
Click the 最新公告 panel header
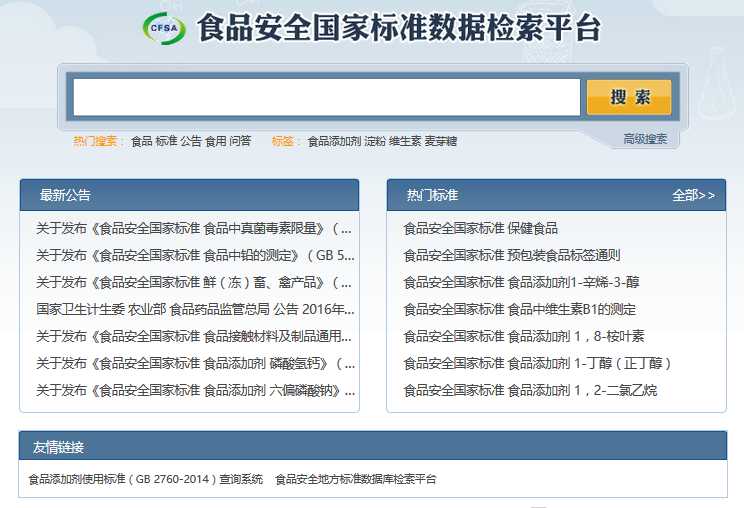(189, 195)
